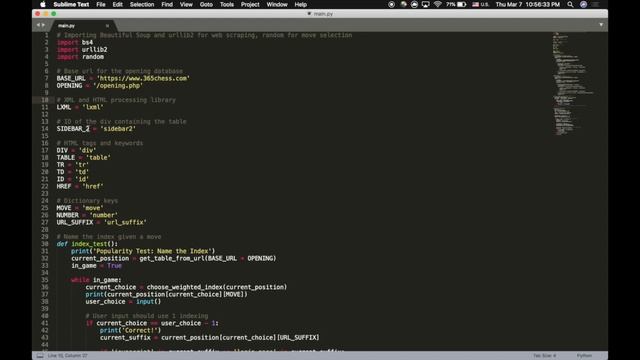Click the bs4 import on line 2
The image size is (640, 360).
[87, 42]
